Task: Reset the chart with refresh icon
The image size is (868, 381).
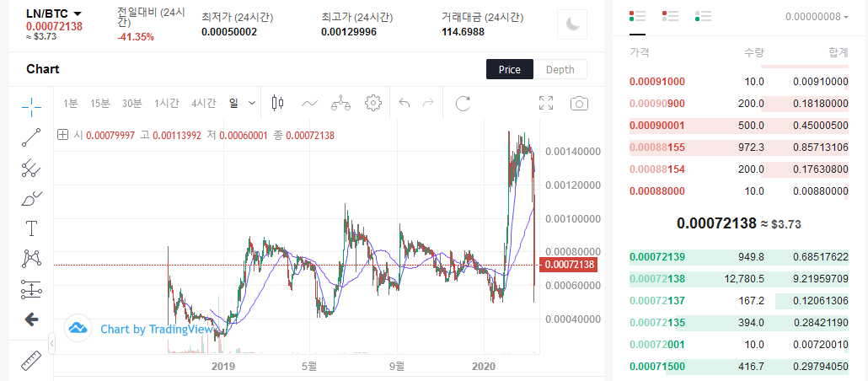Action: pyautogui.click(x=463, y=103)
